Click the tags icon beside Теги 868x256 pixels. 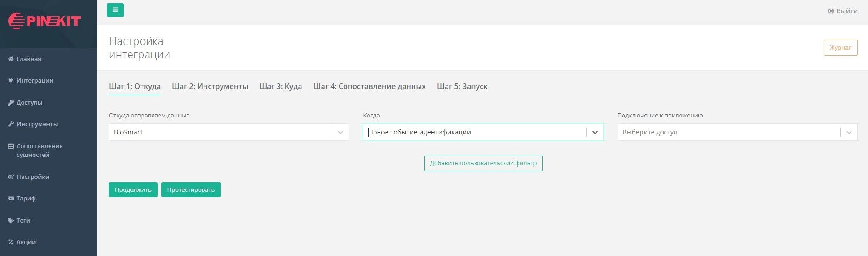tap(11, 221)
